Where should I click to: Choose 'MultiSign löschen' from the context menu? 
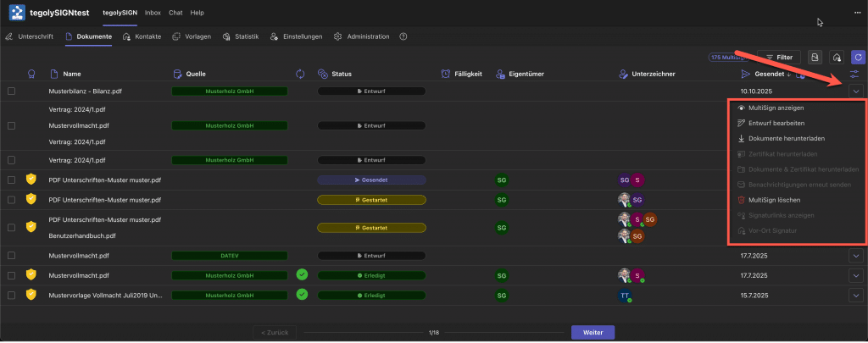(773, 200)
